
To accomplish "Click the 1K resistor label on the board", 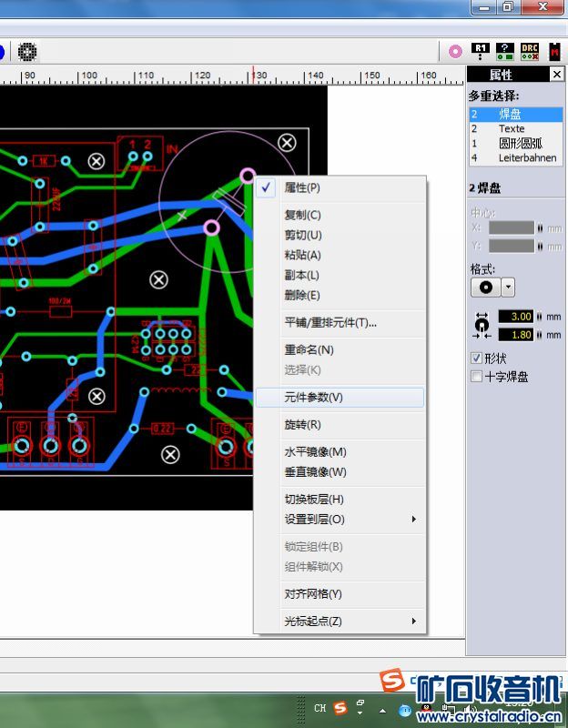I will click(43, 161).
